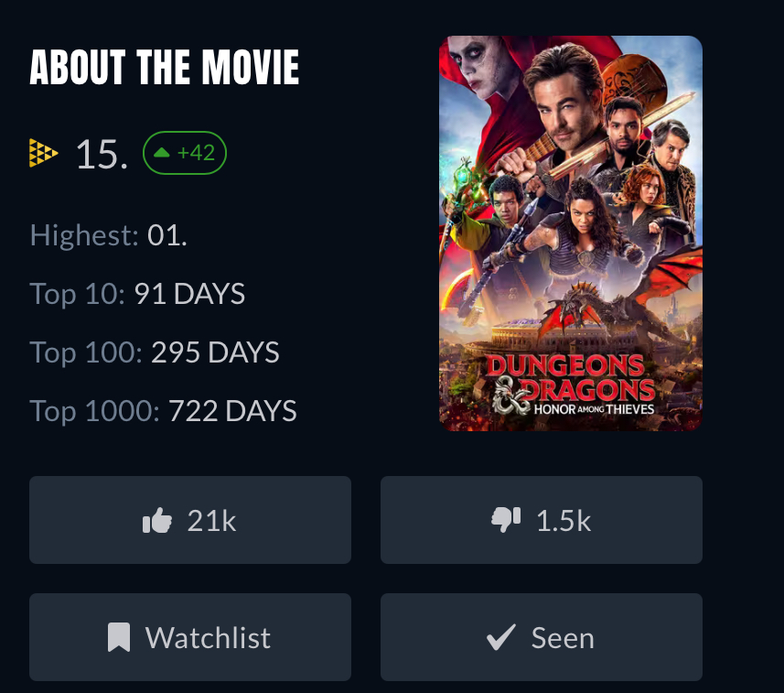Select the About The Movie heading

pyautogui.click(x=165, y=68)
